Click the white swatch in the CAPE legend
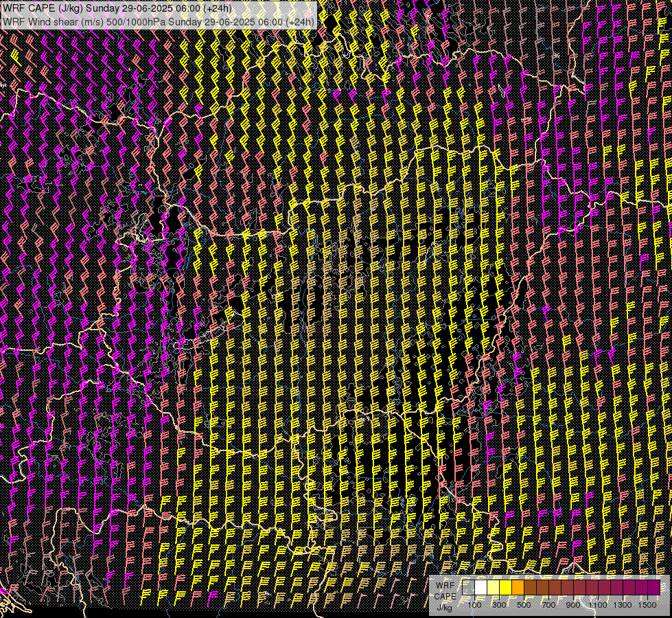Viewport: 672px width, 618px height. click(481, 588)
